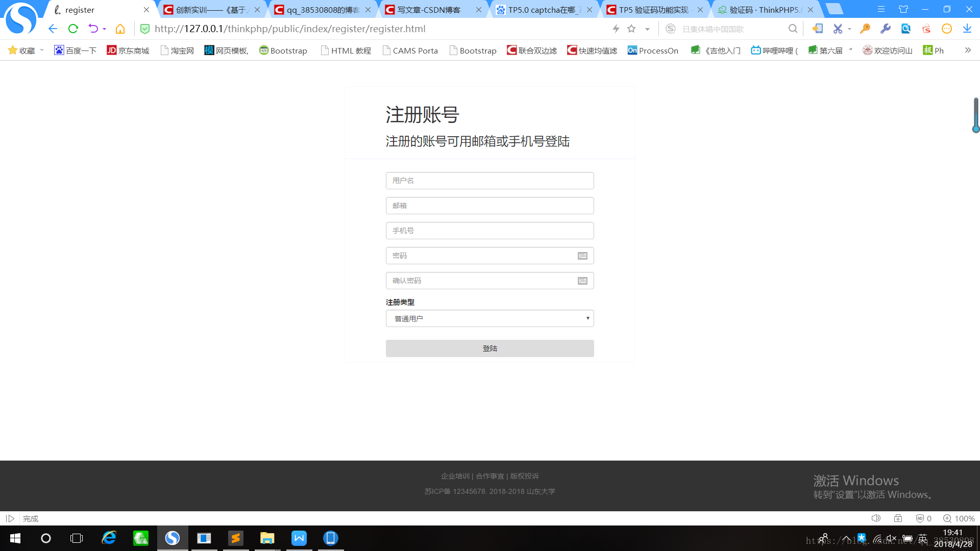Click the 用户名 input field
980x551 pixels.
489,181
